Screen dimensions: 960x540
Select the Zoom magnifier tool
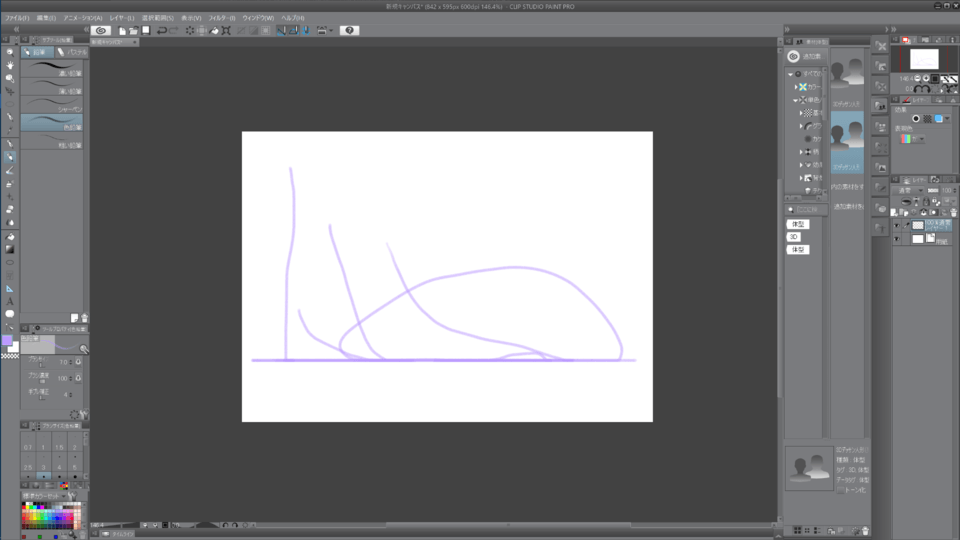tap(10, 52)
